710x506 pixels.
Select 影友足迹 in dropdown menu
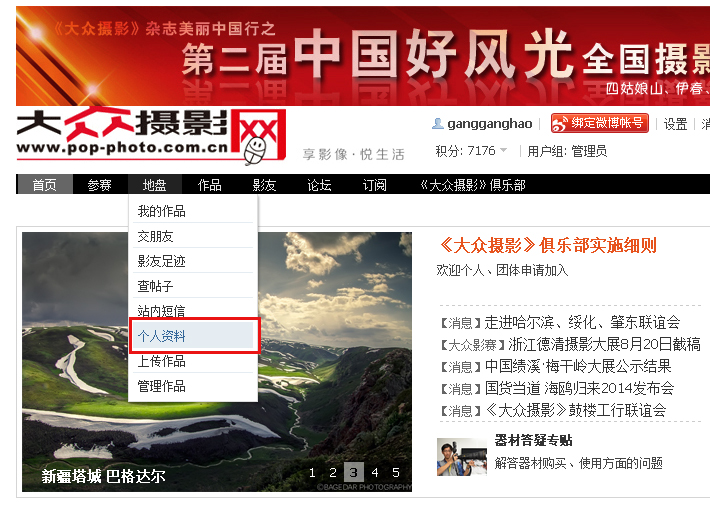[x=193, y=261]
